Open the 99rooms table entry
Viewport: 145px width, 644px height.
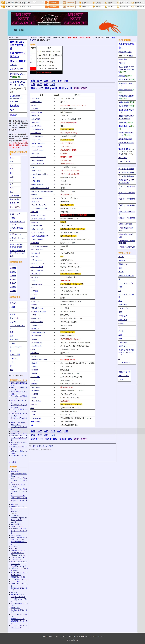[x=34, y=411]
